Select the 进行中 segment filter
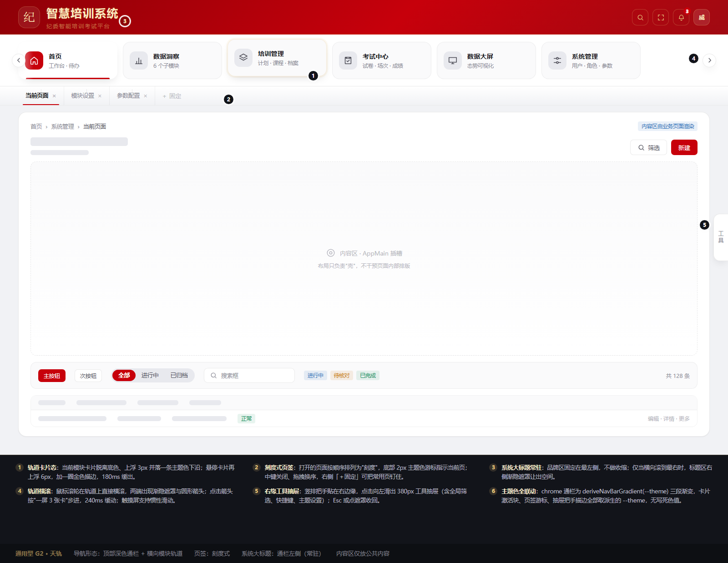Image resolution: width=728 pixels, height=563 pixels. click(x=150, y=375)
